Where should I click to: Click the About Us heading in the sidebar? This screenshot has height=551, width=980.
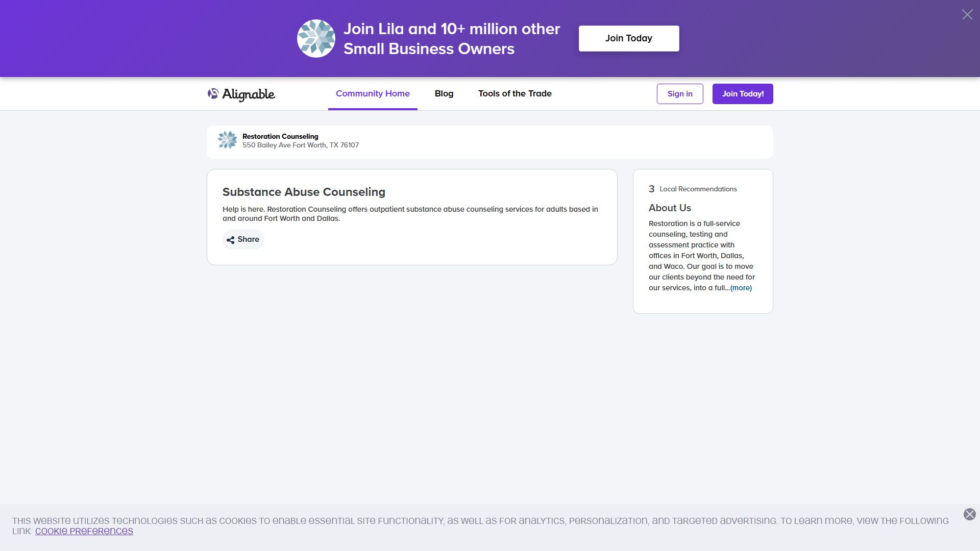click(x=670, y=208)
